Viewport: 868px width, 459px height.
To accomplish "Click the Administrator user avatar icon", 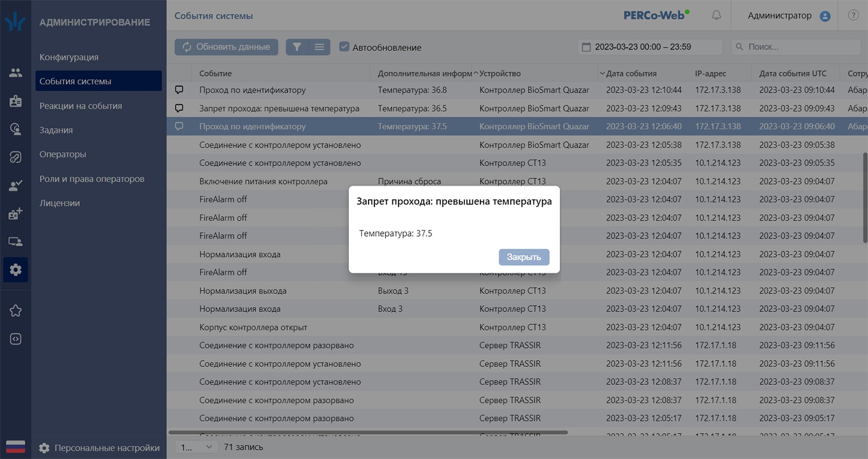I will [x=825, y=16].
